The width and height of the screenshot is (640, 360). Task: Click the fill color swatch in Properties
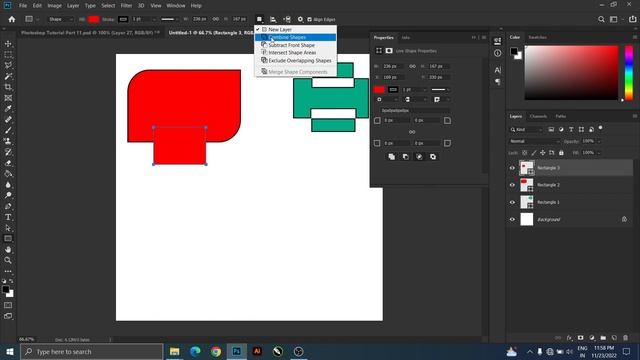379,89
